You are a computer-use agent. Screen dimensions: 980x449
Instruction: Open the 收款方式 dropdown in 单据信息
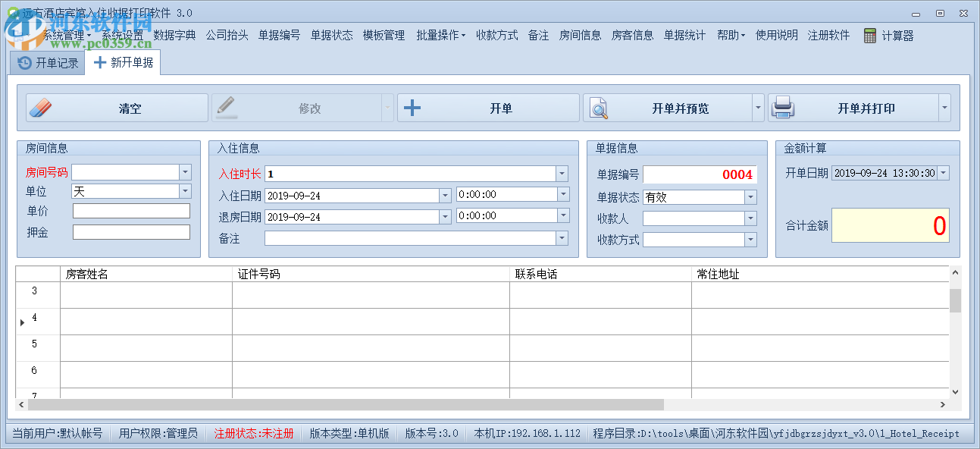pos(750,240)
